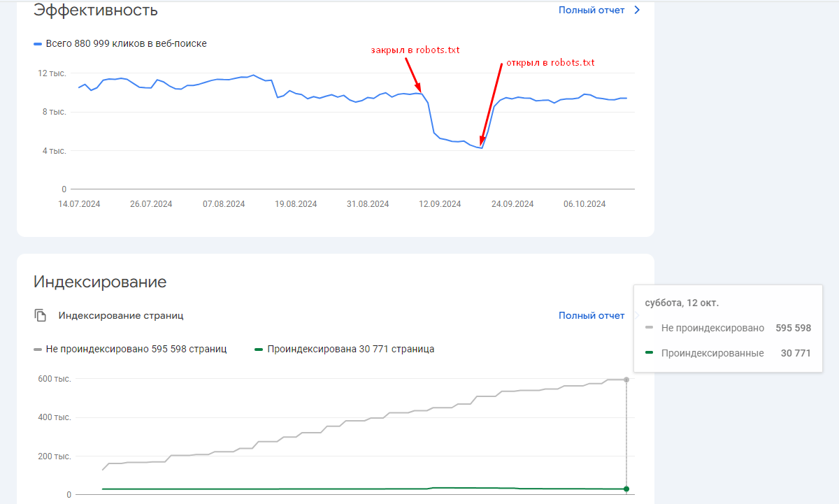Open the Индексирование страниц full report
This screenshot has width=839, height=504.
point(591,316)
